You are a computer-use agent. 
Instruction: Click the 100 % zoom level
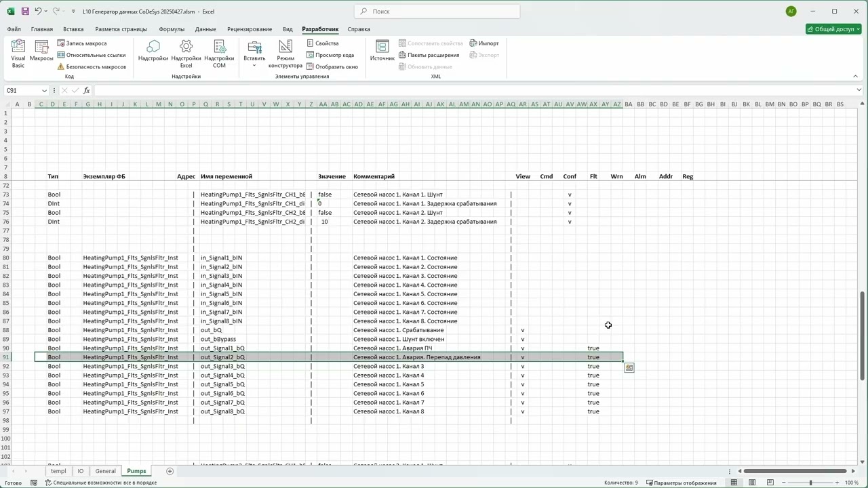[x=852, y=483]
